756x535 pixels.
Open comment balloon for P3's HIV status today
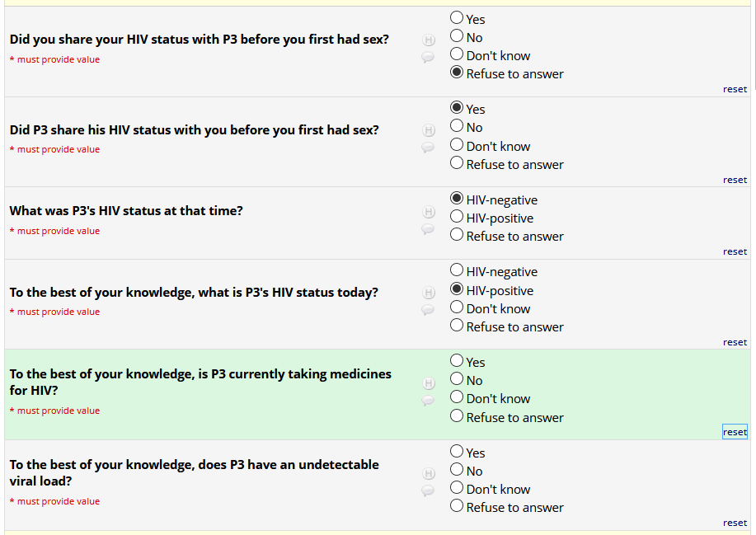428,310
